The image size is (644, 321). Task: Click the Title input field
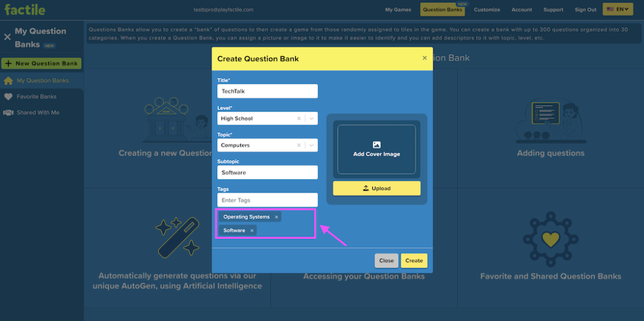coord(267,92)
